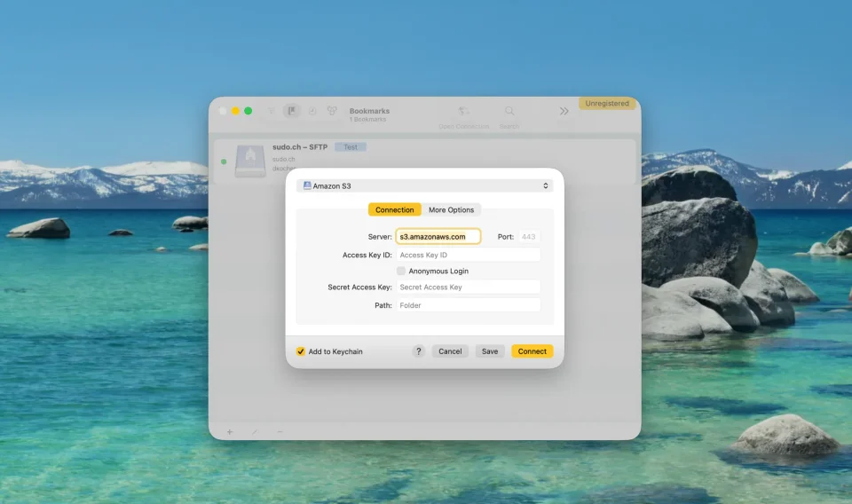Click the Save button
Screen dimensions: 852x504
[x=490, y=351]
